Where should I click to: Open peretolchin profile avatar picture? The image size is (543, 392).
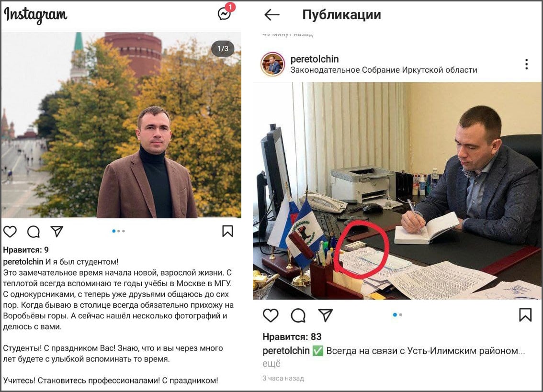[x=272, y=64]
